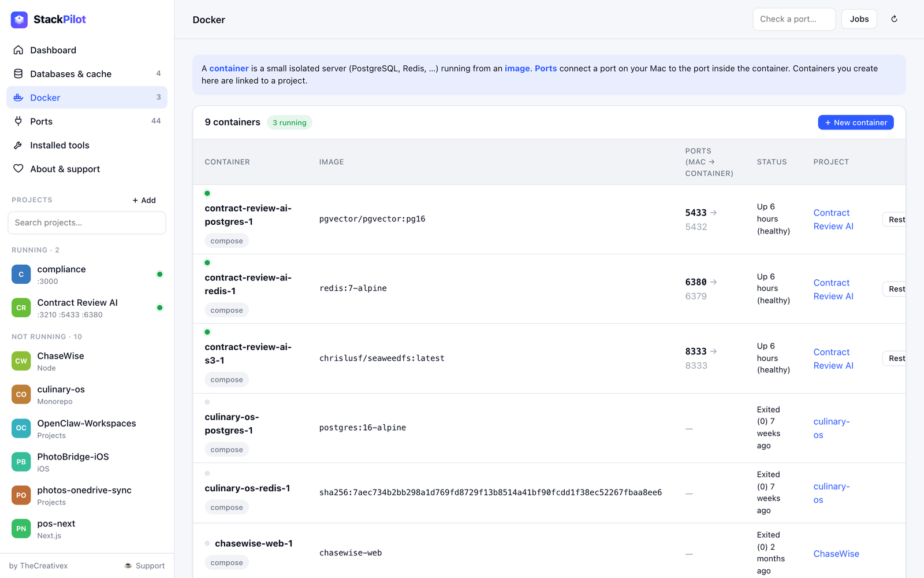Focus the Search projects field
Screen dimensions: 924x578
tap(87, 223)
